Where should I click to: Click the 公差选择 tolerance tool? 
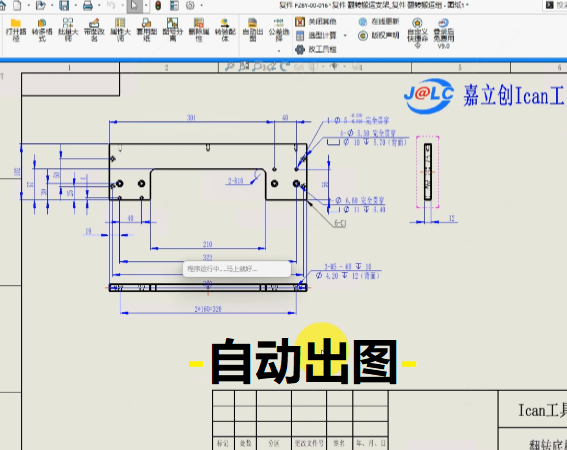(279, 30)
